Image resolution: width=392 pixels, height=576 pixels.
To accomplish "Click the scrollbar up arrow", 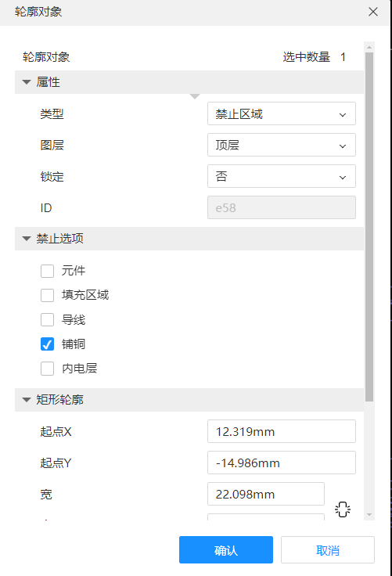I will (x=369, y=48).
